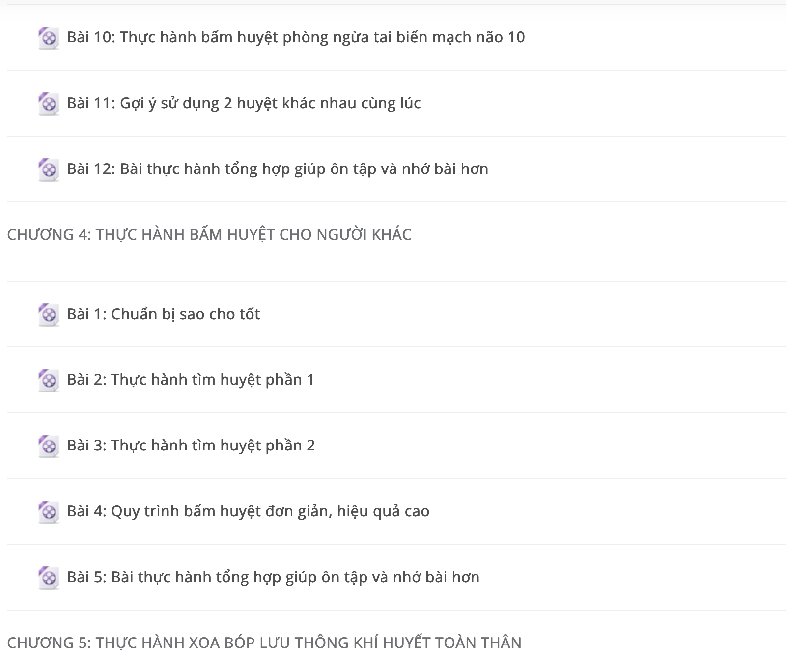This screenshot has height=672, width=786.
Task: Click video icon beside Bài 11 lesson
Action: pyautogui.click(x=49, y=104)
